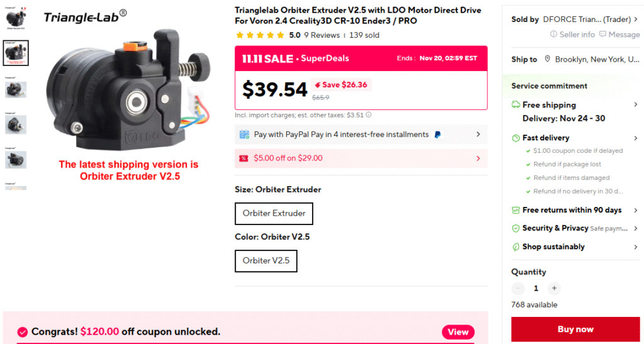Click the import charges info icon
Screen dimensions: 644x344
[x=369, y=115]
